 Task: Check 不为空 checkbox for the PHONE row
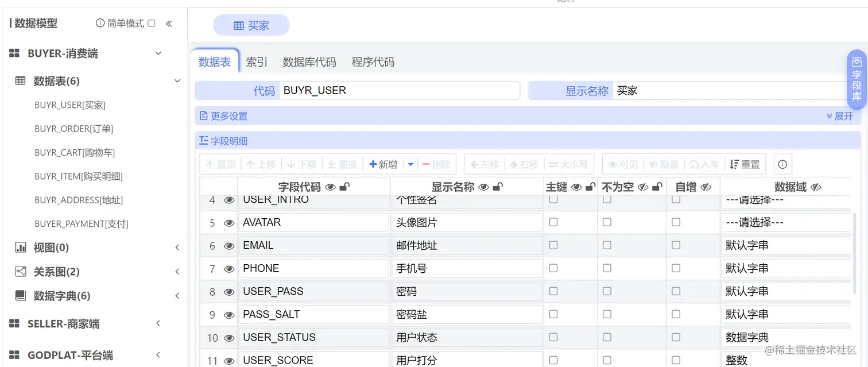[x=607, y=268]
